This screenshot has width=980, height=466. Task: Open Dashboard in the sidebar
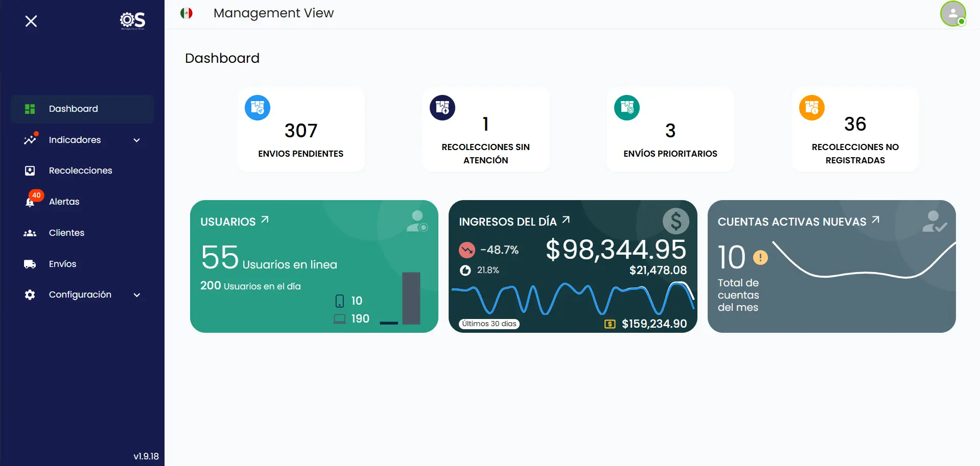click(82, 109)
